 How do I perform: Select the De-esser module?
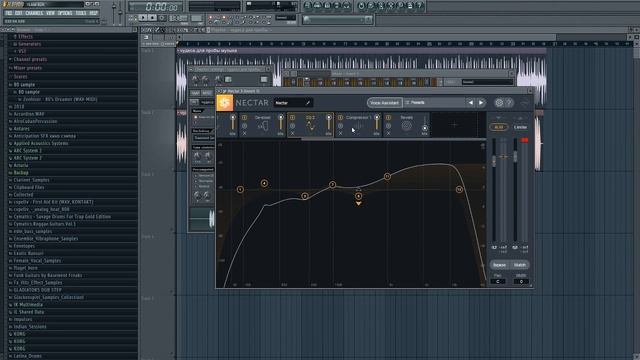(x=262, y=125)
